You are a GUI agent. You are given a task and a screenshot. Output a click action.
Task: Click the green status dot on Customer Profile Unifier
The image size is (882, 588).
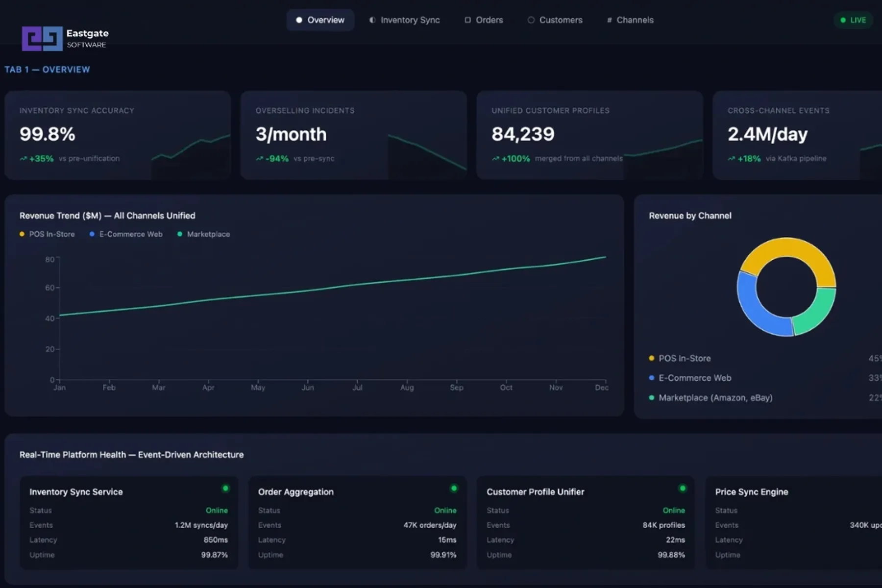pos(682,488)
